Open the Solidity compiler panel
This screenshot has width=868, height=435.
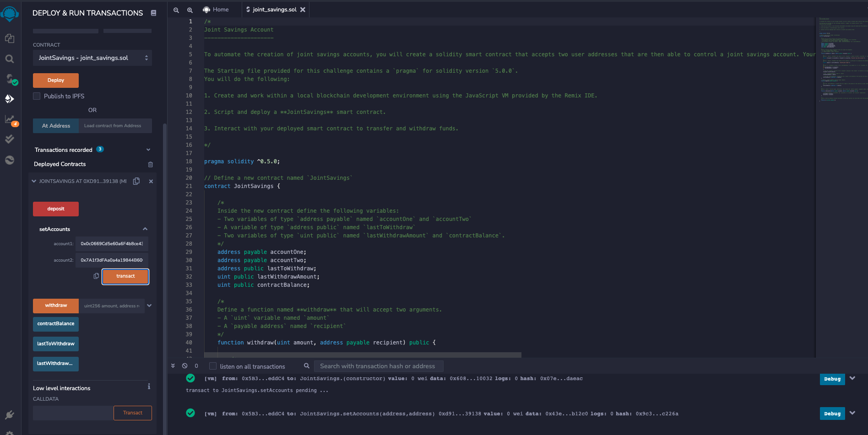tap(10, 79)
